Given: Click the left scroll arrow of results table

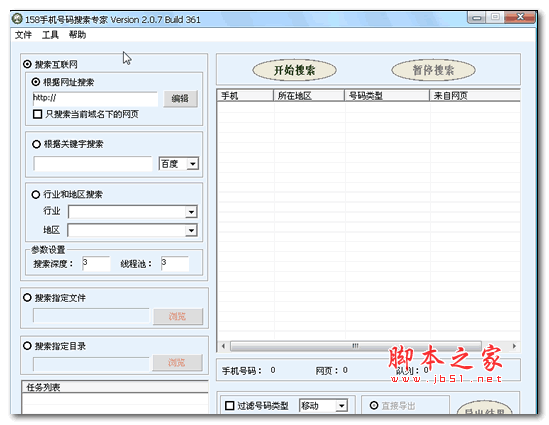Looking at the screenshot, I should pos(223,346).
